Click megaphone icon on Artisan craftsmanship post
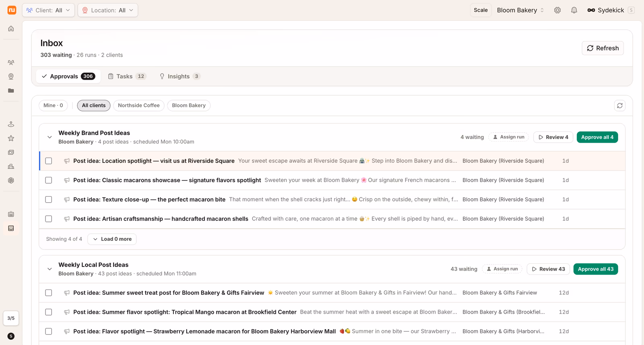Image resolution: width=644 pixels, height=345 pixels. click(x=67, y=219)
